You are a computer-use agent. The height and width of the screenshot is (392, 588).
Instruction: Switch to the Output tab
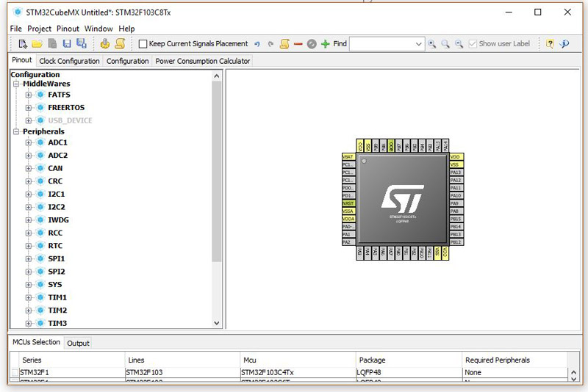pyautogui.click(x=78, y=343)
